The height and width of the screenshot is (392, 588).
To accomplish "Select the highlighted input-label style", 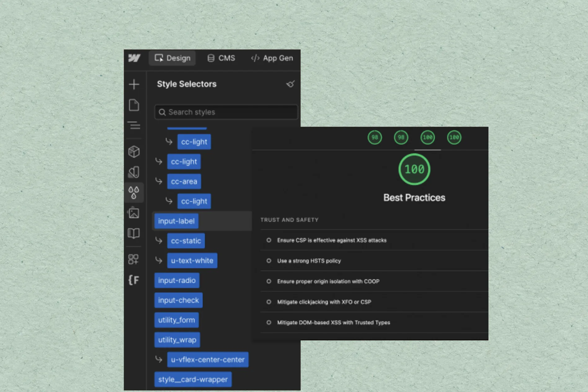I will point(176,221).
